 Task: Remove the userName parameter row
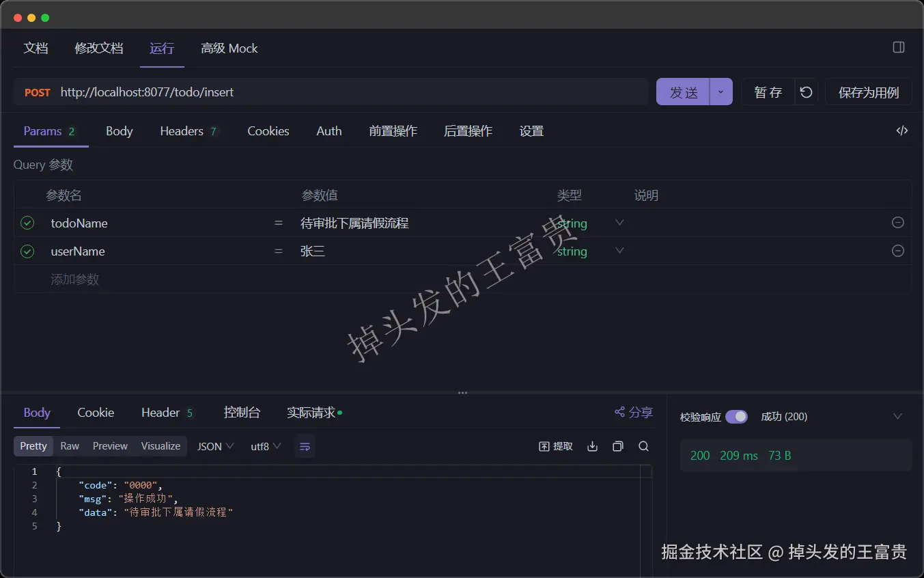click(898, 251)
